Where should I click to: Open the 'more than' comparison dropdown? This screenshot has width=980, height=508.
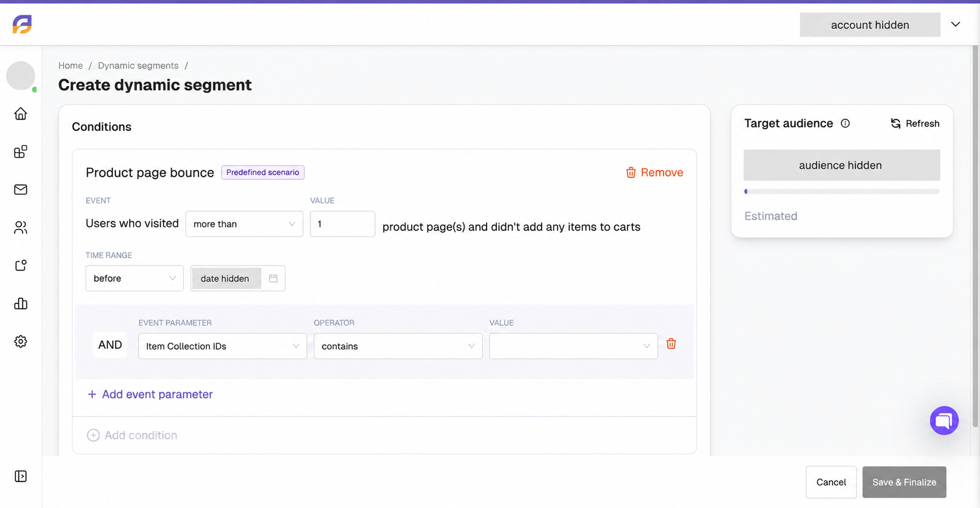tap(244, 224)
